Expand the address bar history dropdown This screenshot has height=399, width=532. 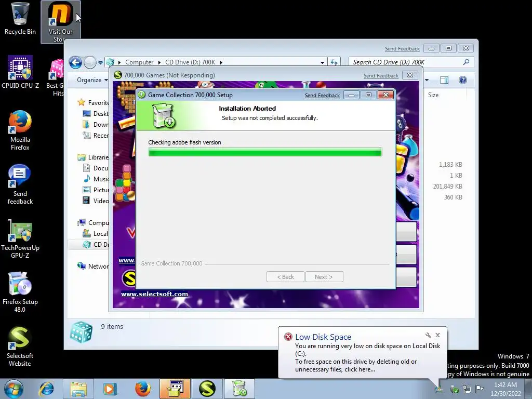[322, 63]
